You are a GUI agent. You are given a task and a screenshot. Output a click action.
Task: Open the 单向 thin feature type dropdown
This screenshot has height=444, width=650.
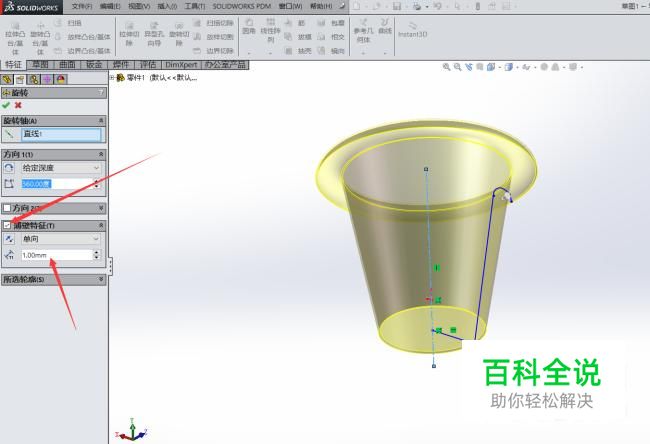click(x=61, y=239)
